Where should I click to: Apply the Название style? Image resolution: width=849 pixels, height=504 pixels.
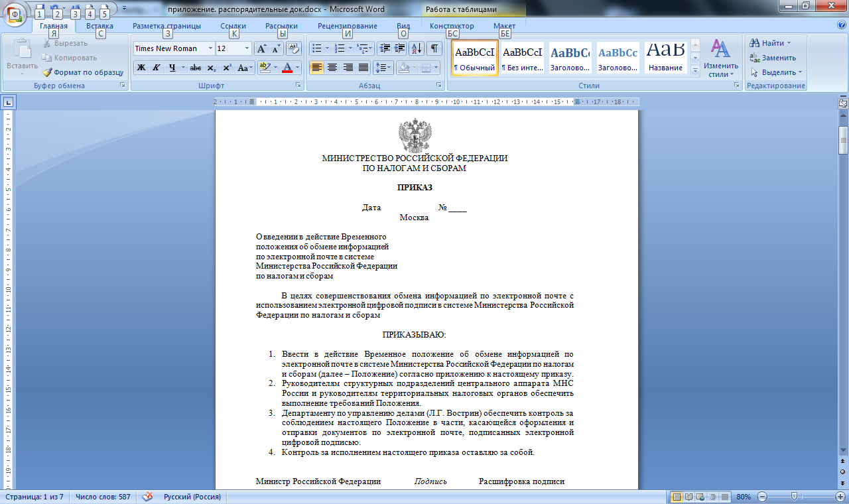coord(666,58)
